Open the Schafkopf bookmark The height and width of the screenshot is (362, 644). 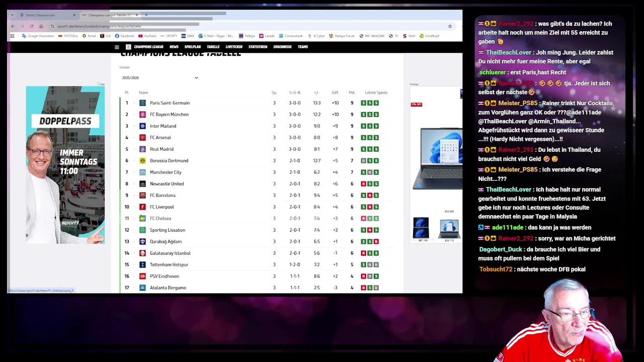tap(430, 36)
